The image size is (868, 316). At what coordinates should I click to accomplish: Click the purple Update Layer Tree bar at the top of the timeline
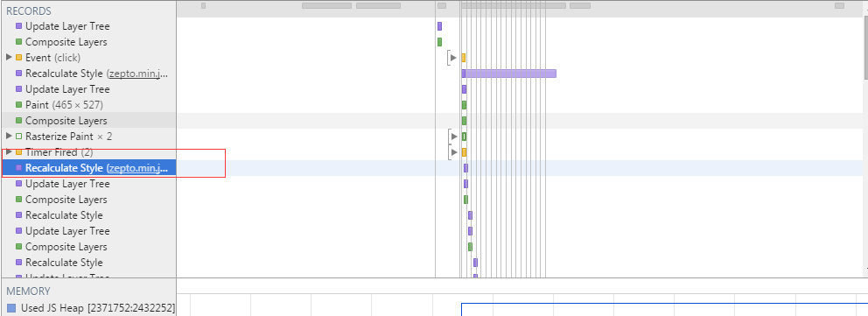coord(439,26)
